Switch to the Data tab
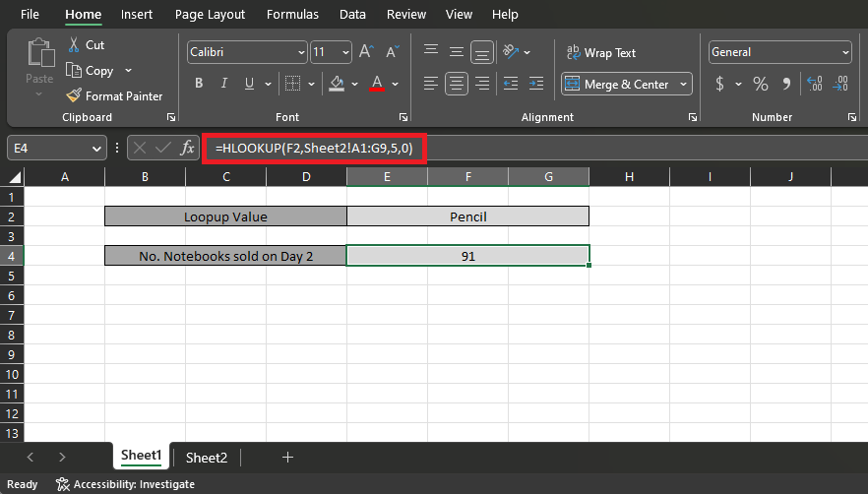The width and height of the screenshot is (868, 494). coord(352,15)
